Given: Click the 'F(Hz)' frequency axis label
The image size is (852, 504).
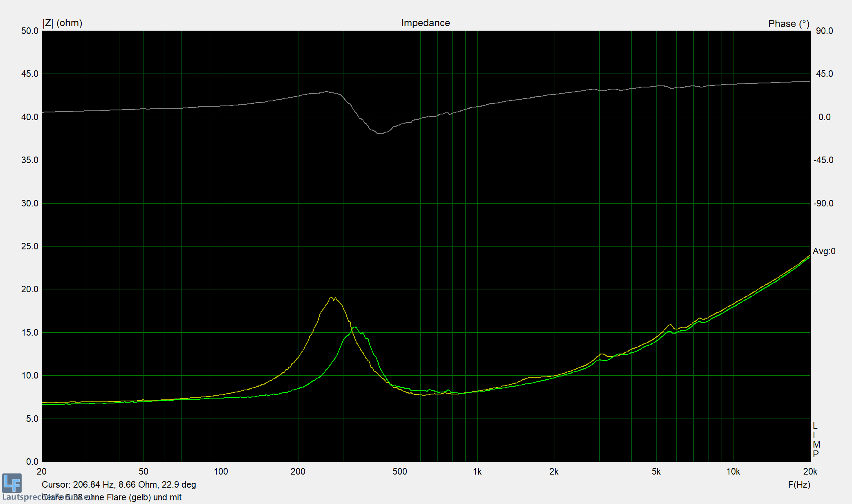Looking at the screenshot, I should coord(799,485).
